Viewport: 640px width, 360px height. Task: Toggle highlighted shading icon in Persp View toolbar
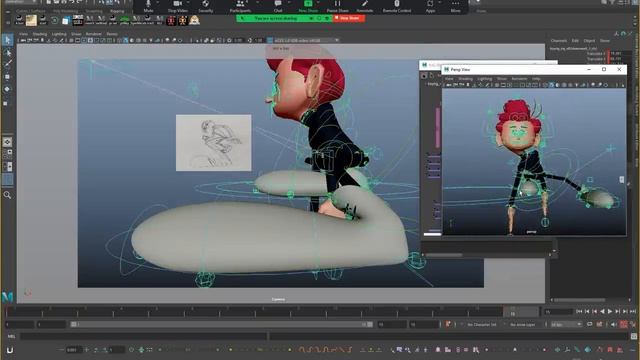551,85
